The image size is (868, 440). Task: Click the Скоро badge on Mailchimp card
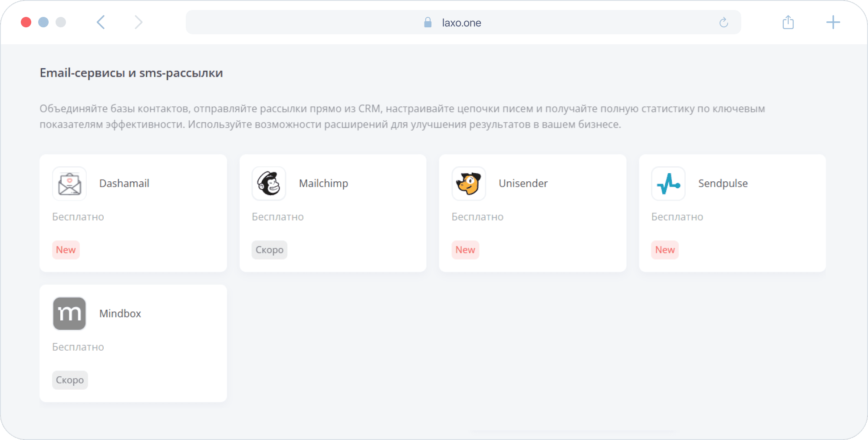(270, 250)
